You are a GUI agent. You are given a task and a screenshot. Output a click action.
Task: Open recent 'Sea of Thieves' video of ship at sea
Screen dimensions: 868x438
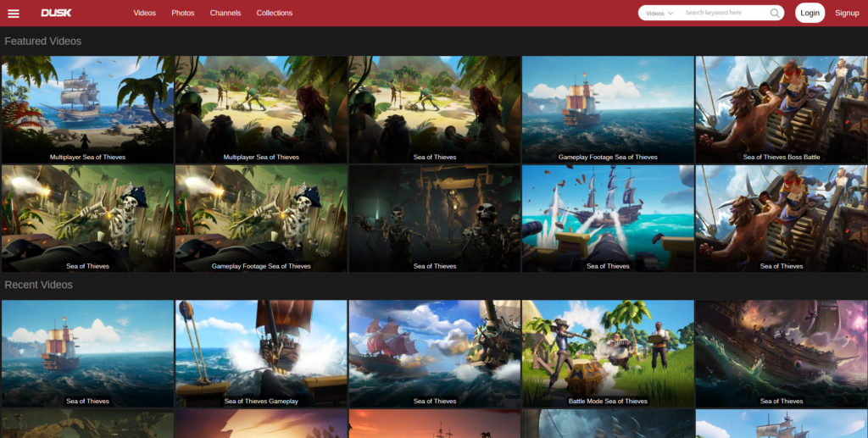[87, 354]
